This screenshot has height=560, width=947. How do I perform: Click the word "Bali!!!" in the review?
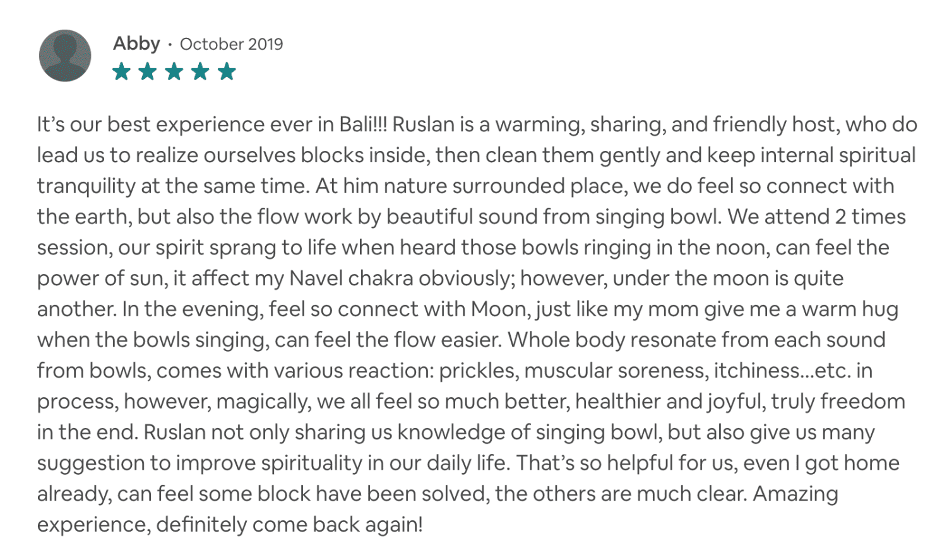(363, 124)
